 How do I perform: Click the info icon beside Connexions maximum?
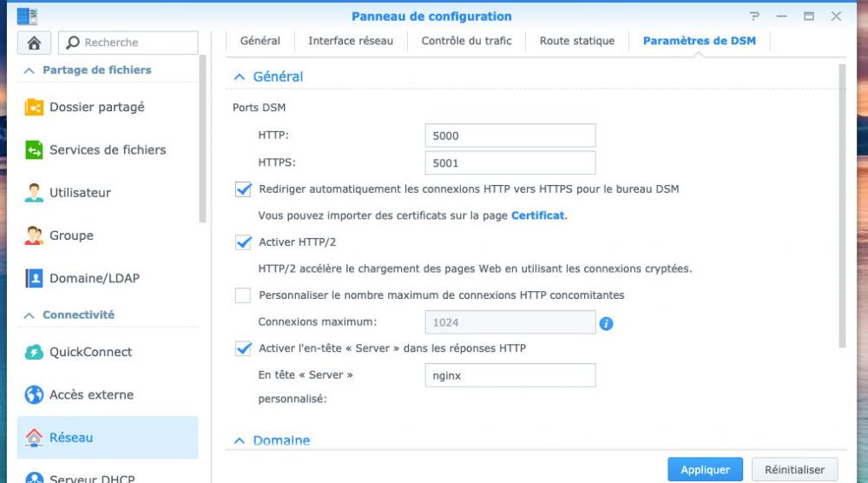pos(607,323)
